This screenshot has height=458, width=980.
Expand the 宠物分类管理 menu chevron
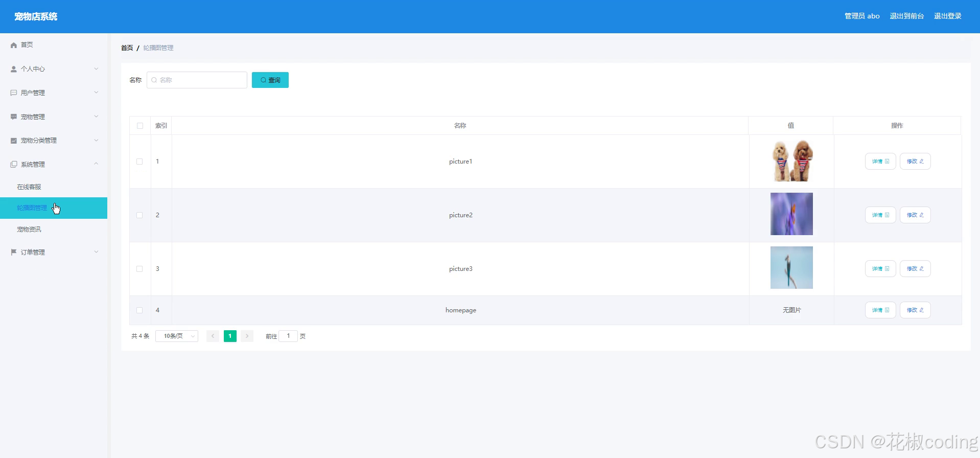(x=96, y=140)
